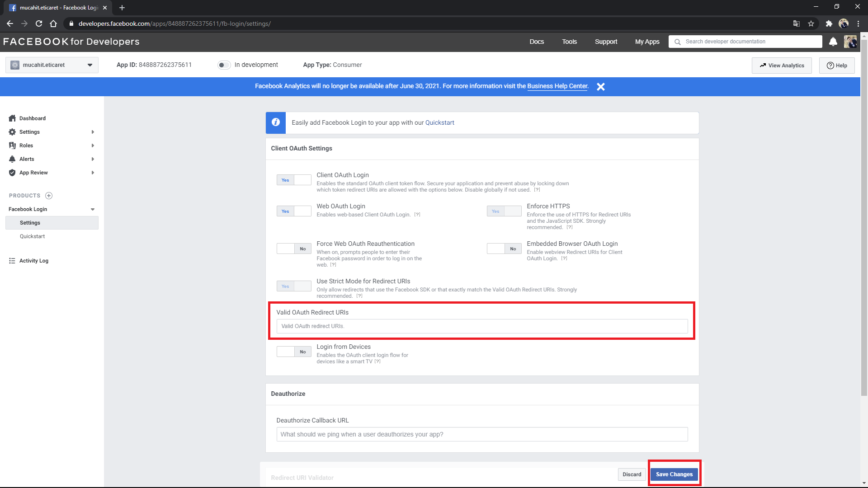The width and height of the screenshot is (868, 488).
Task: Focus Search developer documentation box
Action: [745, 42]
